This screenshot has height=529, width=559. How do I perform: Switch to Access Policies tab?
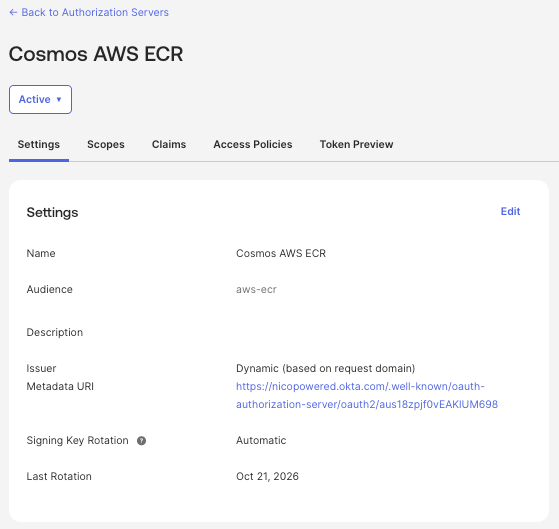click(253, 144)
